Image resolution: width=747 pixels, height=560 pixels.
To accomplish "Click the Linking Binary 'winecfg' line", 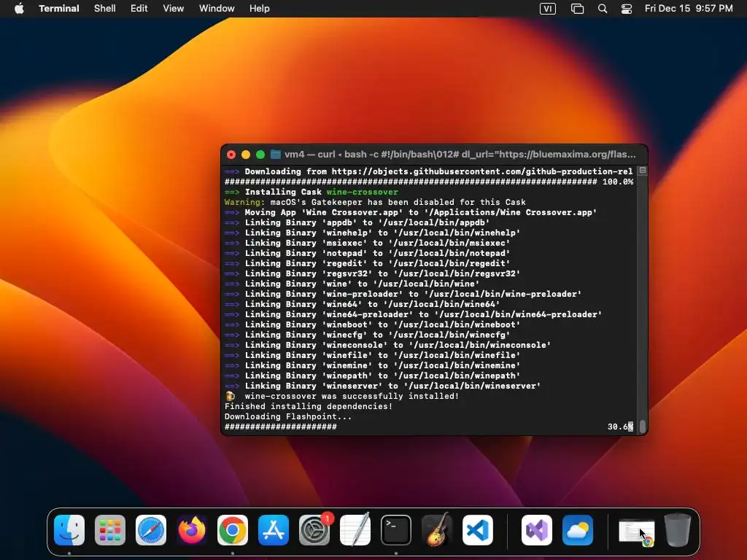I will pyautogui.click(x=367, y=335).
